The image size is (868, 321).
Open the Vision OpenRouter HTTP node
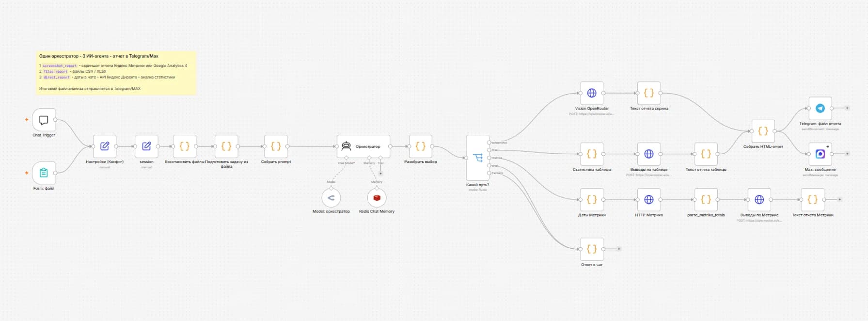click(592, 93)
